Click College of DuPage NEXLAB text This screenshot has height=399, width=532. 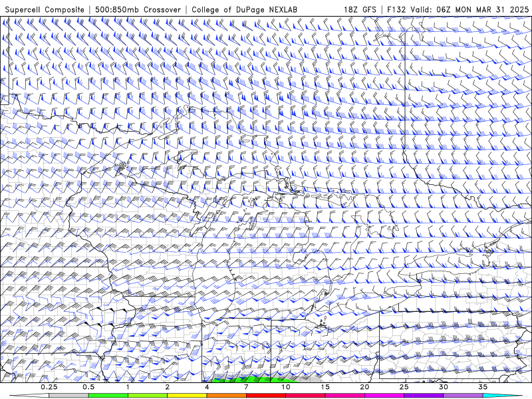244,10
